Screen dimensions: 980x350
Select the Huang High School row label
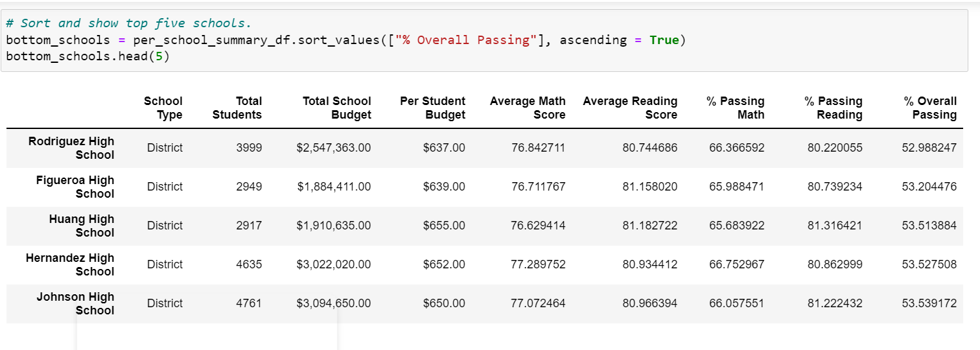(82, 226)
